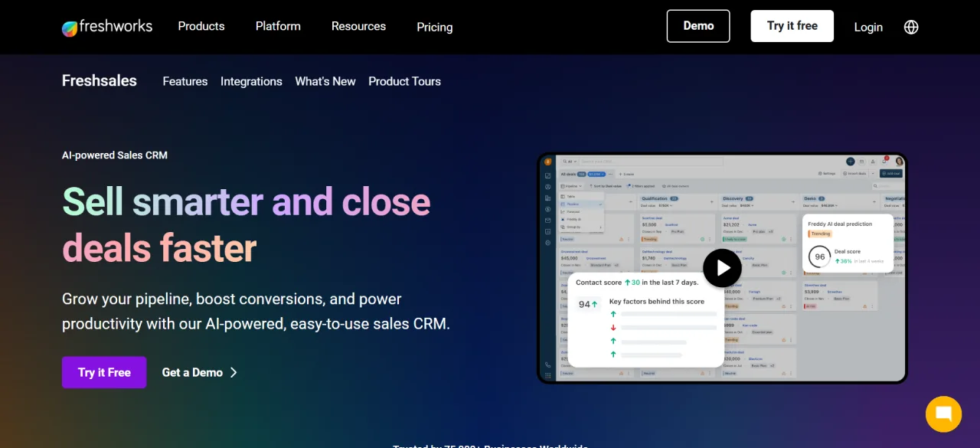980x448 pixels.
Task: Click the email icon in the CRM sidebar
Action: tap(547, 221)
